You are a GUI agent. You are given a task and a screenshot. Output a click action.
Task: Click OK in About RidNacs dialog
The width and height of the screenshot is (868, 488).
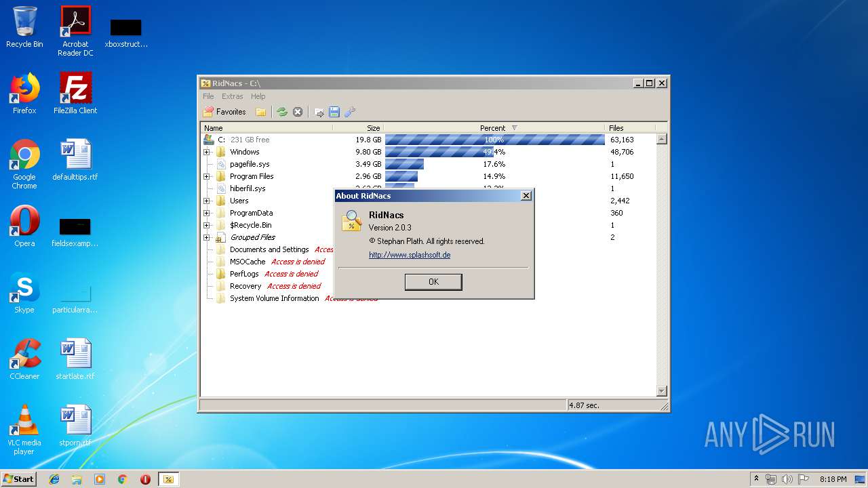[433, 282]
